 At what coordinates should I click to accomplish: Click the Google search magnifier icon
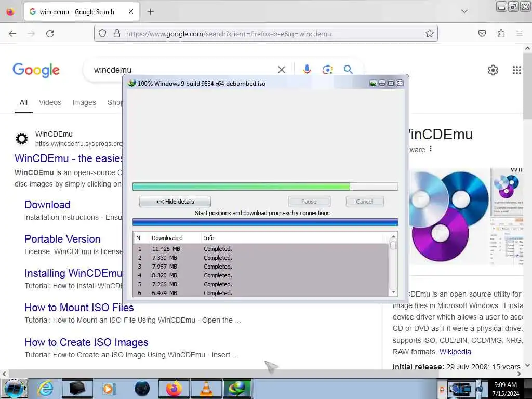coord(348,70)
